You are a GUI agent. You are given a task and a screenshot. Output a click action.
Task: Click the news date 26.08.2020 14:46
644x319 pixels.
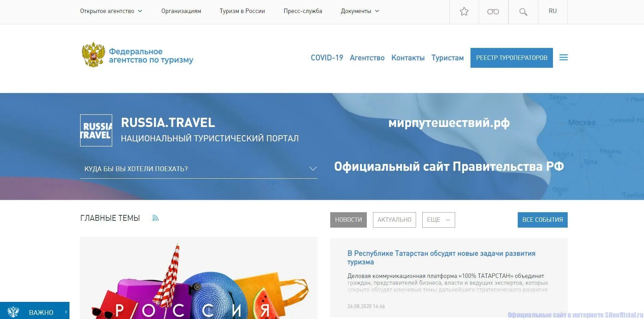pos(366,306)
